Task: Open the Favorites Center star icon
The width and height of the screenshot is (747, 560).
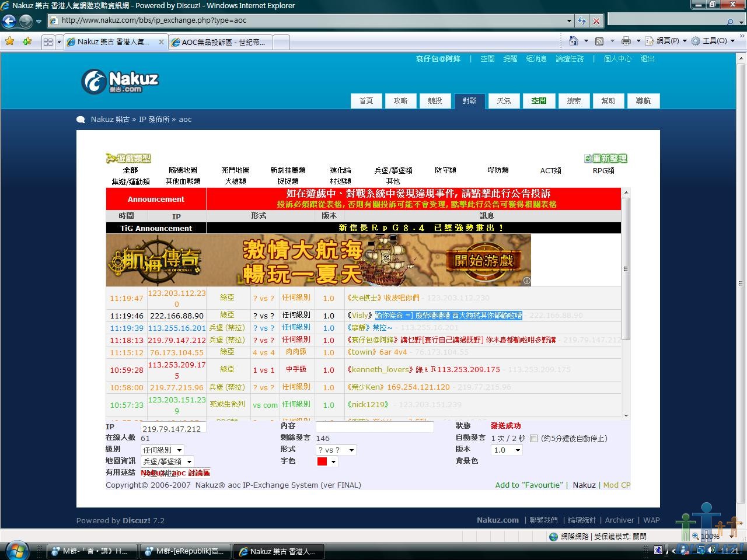Action: (9, 41)
